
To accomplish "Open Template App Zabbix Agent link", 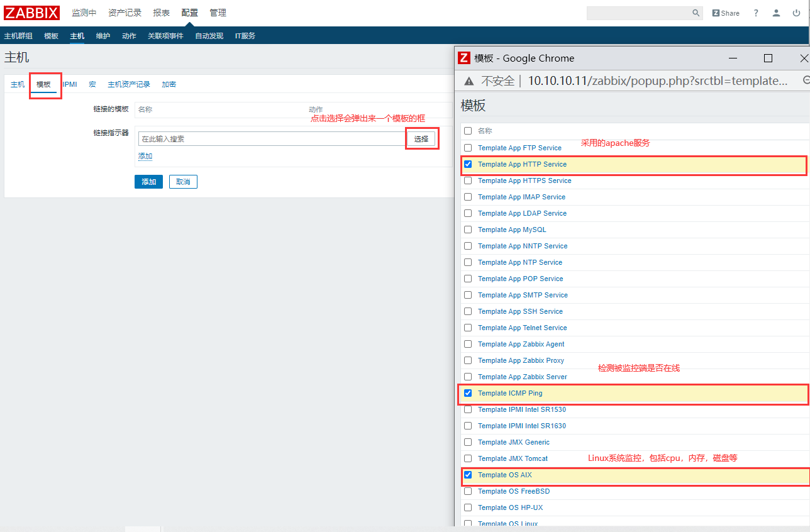I will click(x=521, y=344).
